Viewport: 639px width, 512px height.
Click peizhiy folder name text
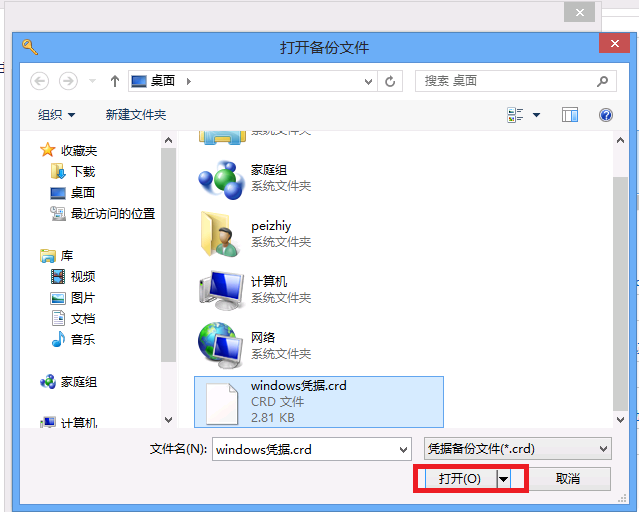271,226
